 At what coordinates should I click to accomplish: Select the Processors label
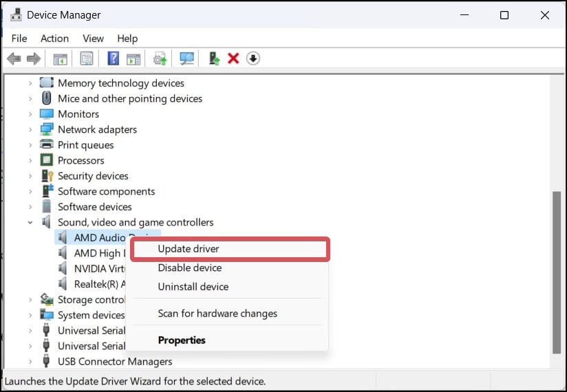pos(81,160)
